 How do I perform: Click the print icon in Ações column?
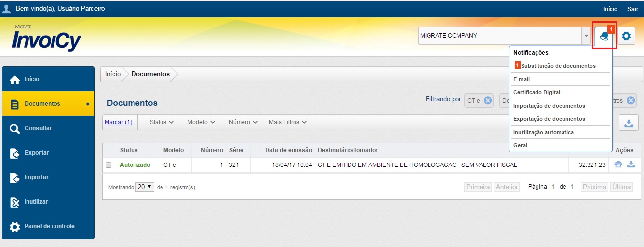point(618,165)
